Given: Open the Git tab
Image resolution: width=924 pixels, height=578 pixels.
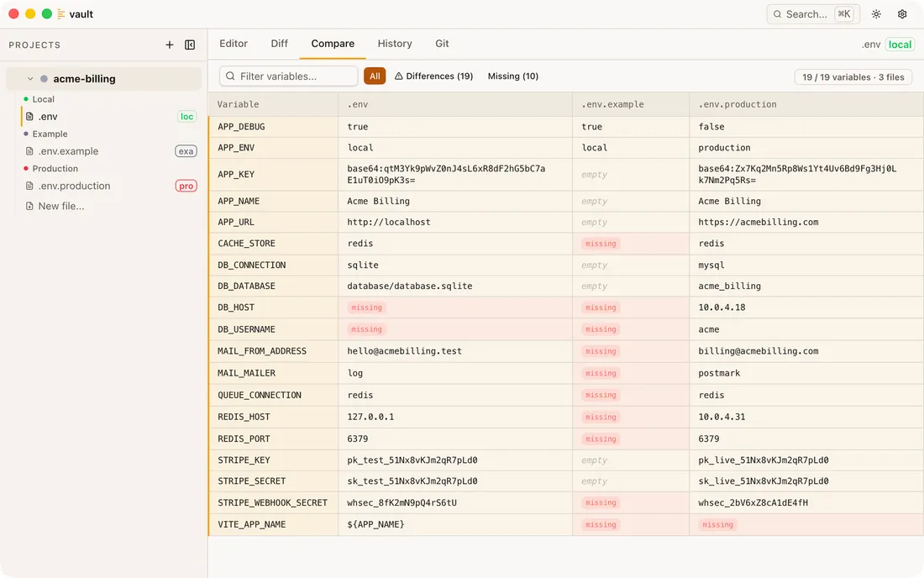Looking at the screenshot, I should [442, 44].
